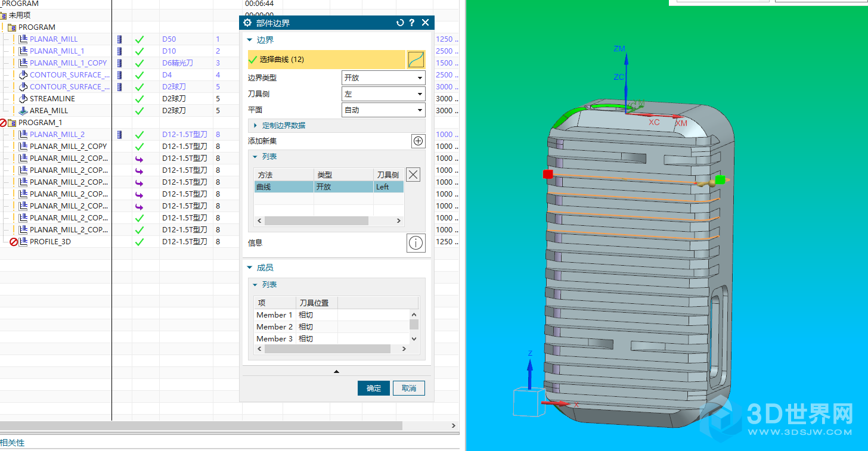The height and width of the screenshot is (451, 868).
Task: Click the operation navigator horizontal scrollbar
Action: tap(201, 425)
